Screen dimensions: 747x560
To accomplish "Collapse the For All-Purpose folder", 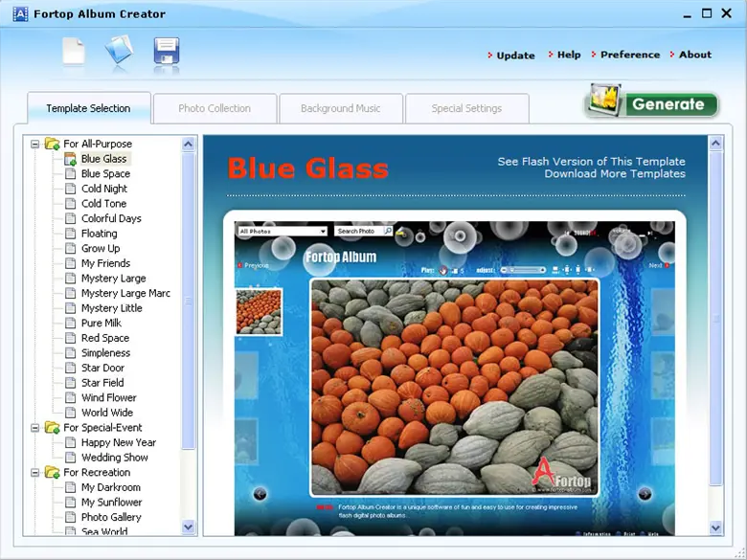I will coord(34,144).
